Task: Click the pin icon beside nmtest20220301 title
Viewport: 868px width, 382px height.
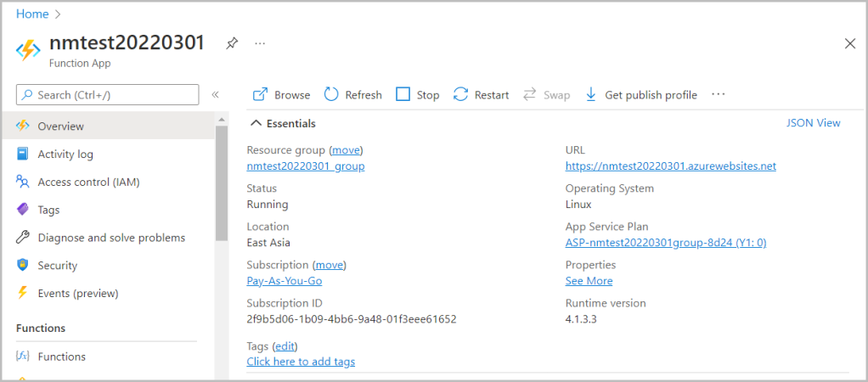Action: click(231, 43)
